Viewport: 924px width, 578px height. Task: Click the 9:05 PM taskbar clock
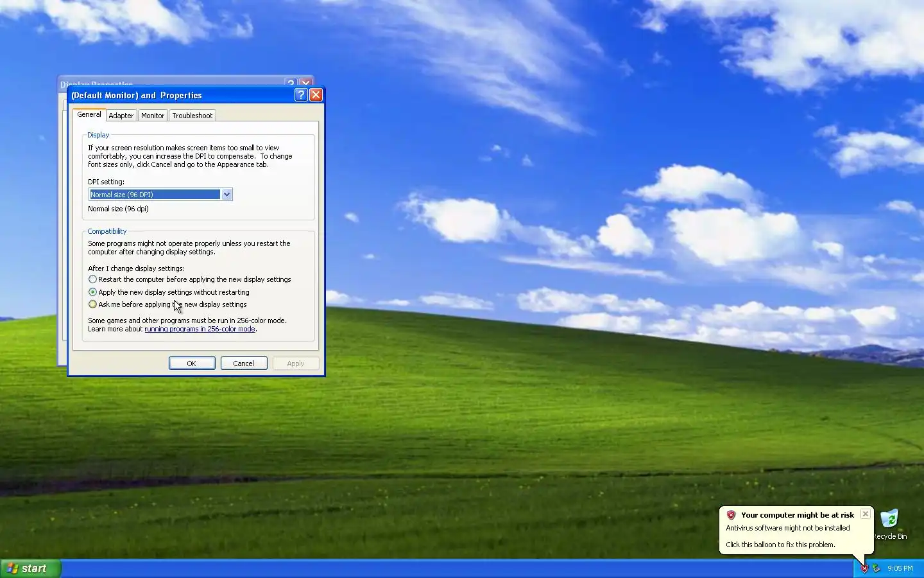pyautogui.click(x=900, y=568)
